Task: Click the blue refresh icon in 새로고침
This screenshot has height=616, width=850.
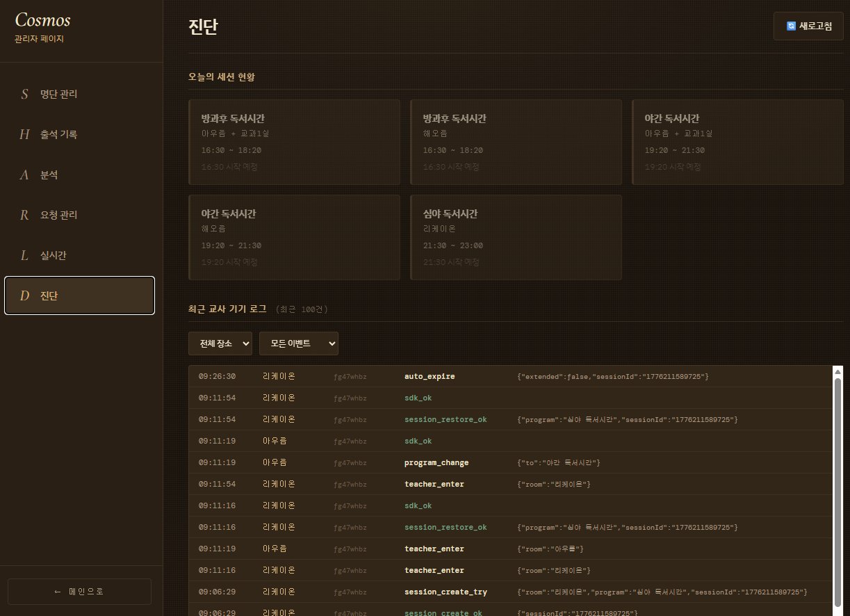Action: tap(791, 26)
